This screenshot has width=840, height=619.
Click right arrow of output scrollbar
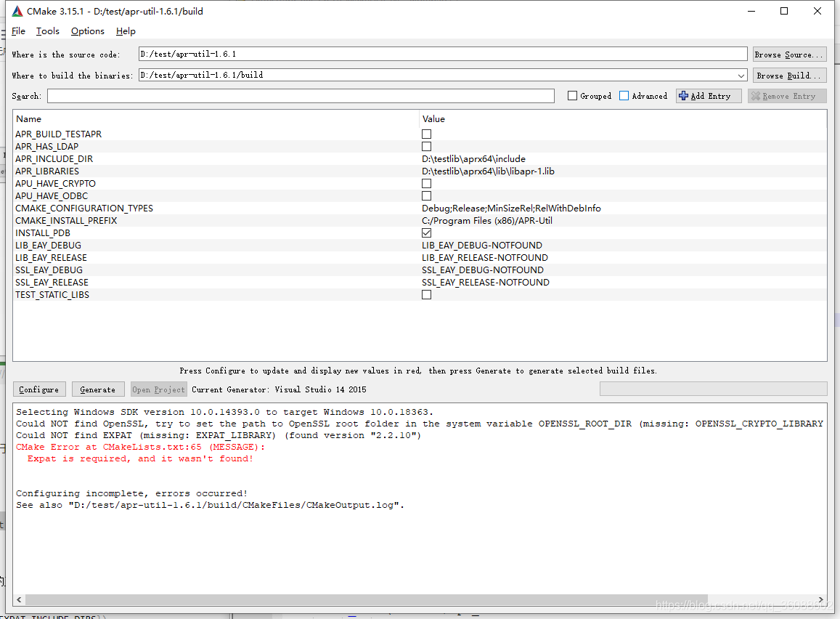point(820,599)
